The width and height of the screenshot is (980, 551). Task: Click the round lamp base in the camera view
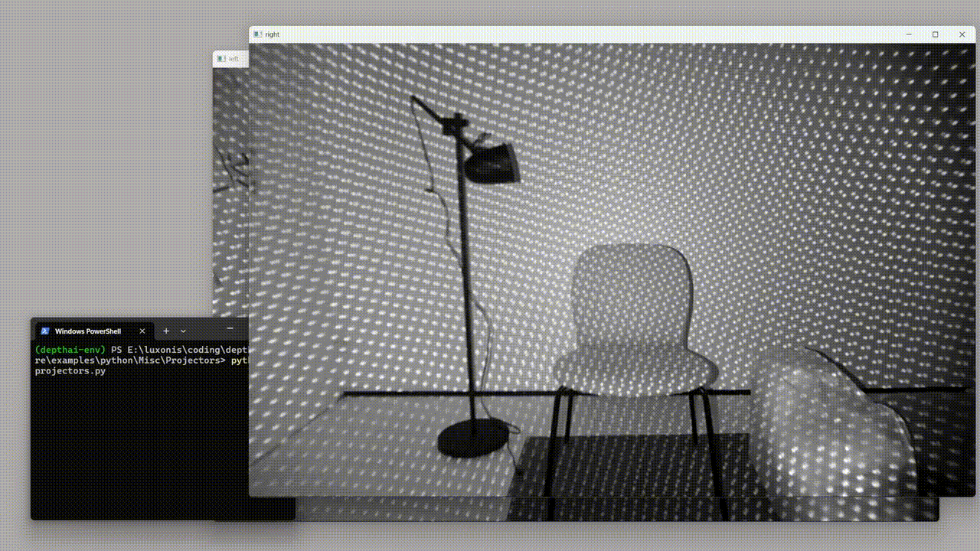click(473, 439)
